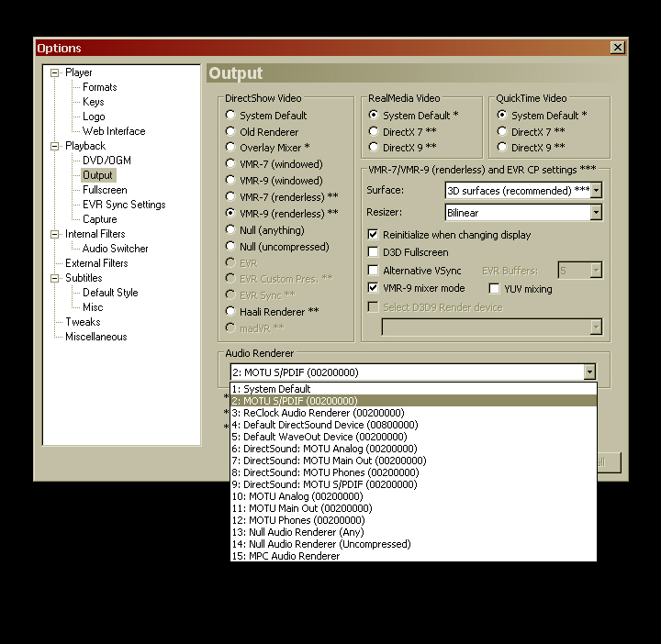Select Misc under Subtitles
Viewport: 661px width, 644px height.
93,307
